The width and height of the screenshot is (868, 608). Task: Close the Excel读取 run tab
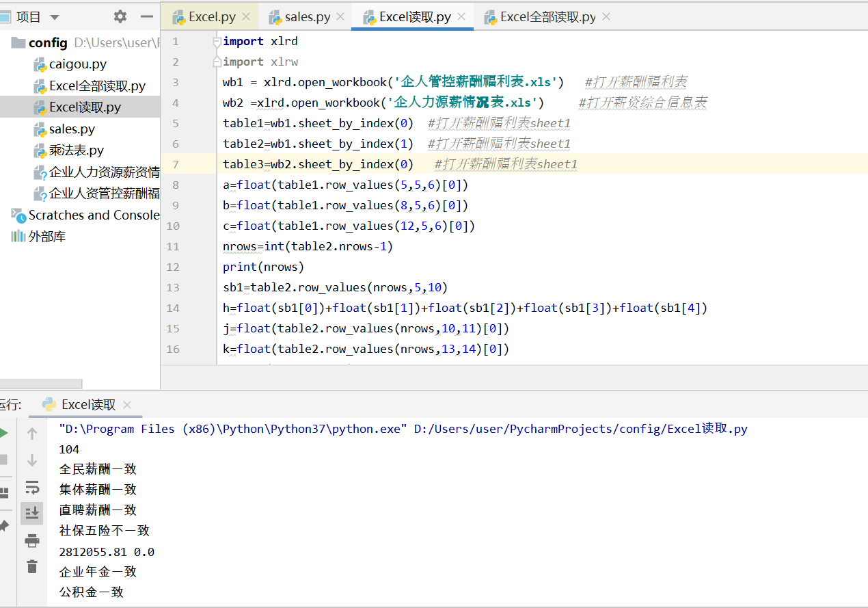[126, 405]
